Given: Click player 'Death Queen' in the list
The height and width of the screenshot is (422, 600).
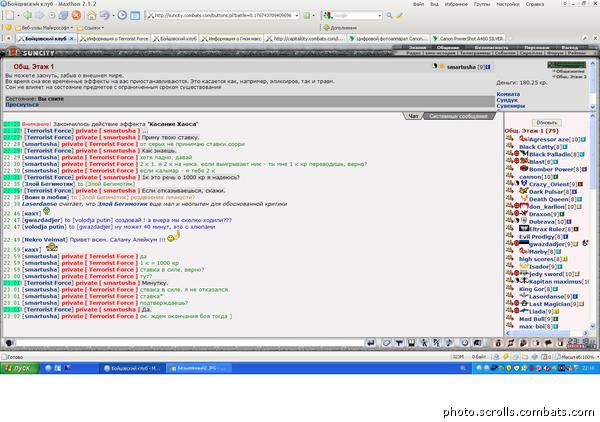Looking at the screenshot, I should 548,199.
